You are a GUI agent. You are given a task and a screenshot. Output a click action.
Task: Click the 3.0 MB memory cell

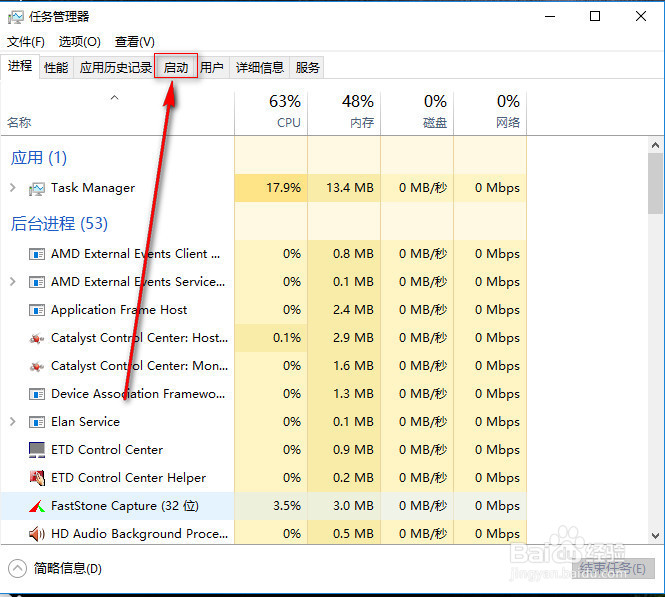(x=344, y=506)
